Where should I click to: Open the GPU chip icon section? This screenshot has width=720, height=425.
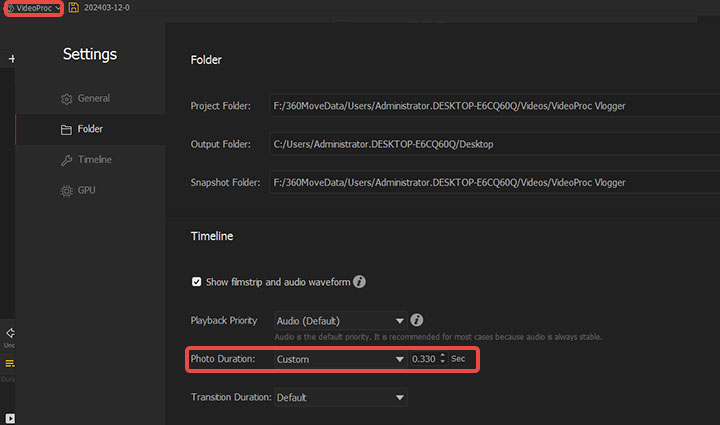pyautogui.click(x=79, y=190)
